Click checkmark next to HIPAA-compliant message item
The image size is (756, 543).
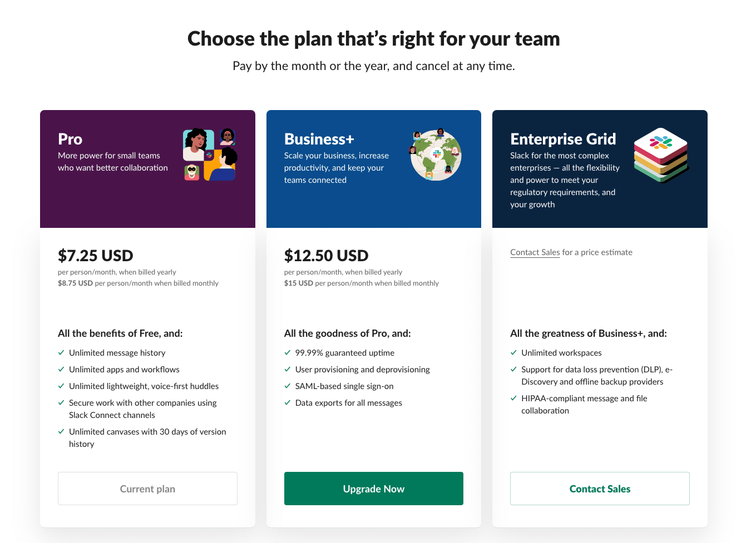(513, 398)
